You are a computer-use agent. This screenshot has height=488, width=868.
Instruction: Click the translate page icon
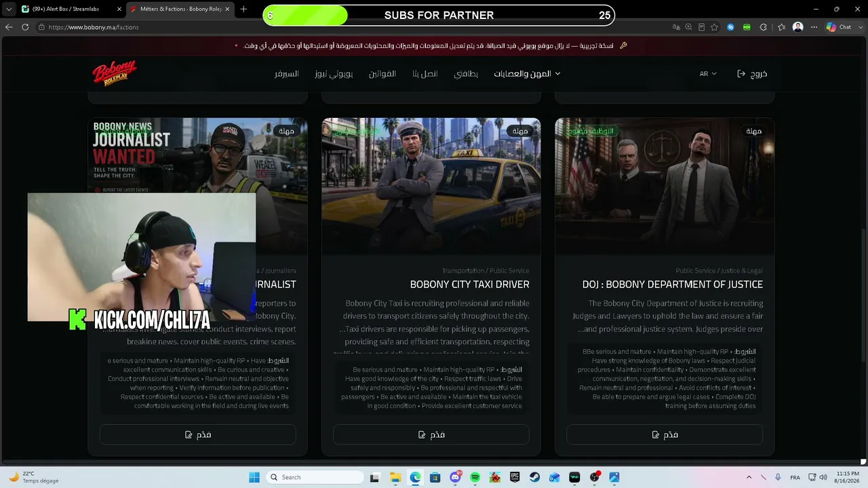click(676, 27)
